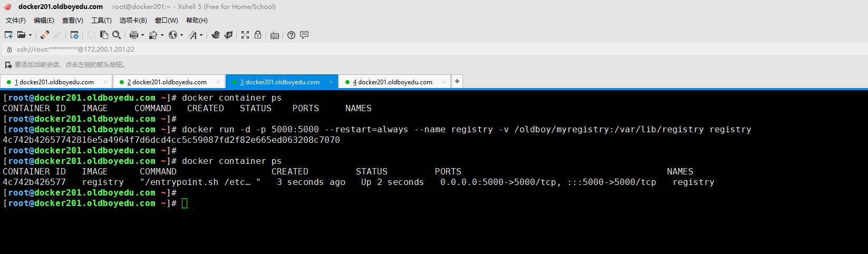Image resolution: width=868 pixels, height=254 pixels.
Task: Expand the globe encoding dropdown arrow
Action: [181, 35]
